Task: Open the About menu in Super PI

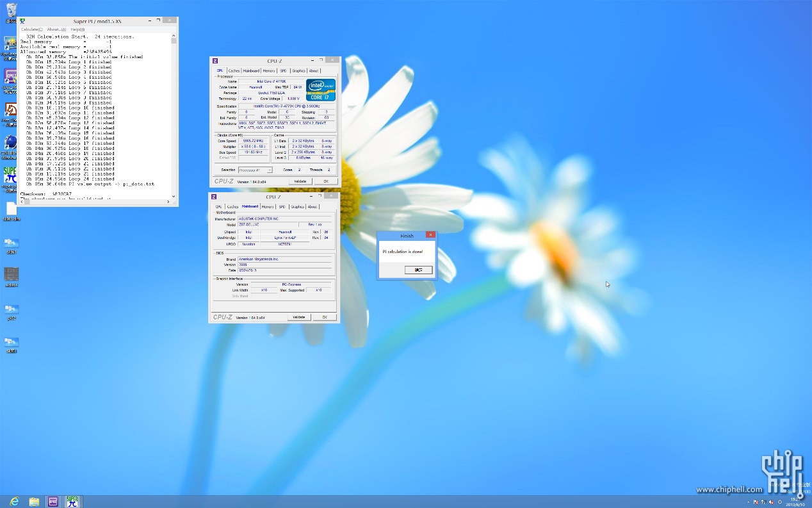Action: pyautogui.click(x=56, y=29)
